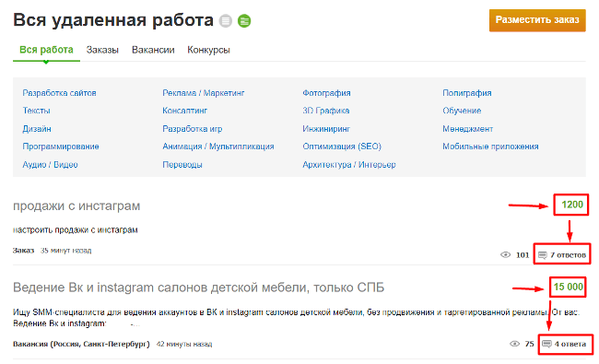The image size is (599, 364).
Task: Open the 'Разработка игр' category
Action: point(193,129)
